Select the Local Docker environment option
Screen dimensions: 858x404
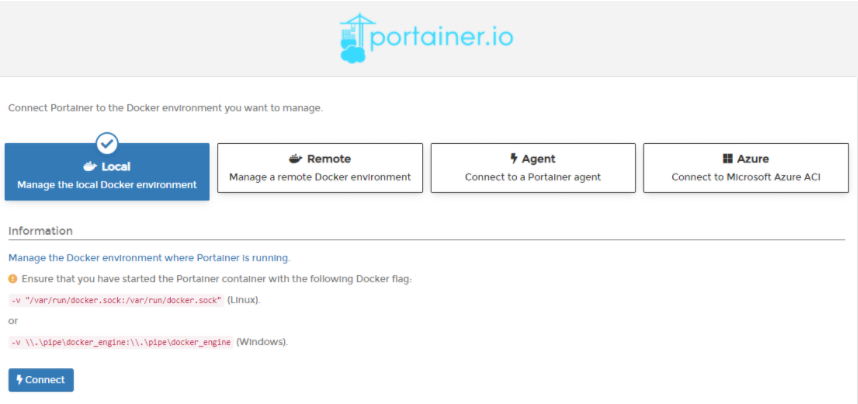click(107, 172)
